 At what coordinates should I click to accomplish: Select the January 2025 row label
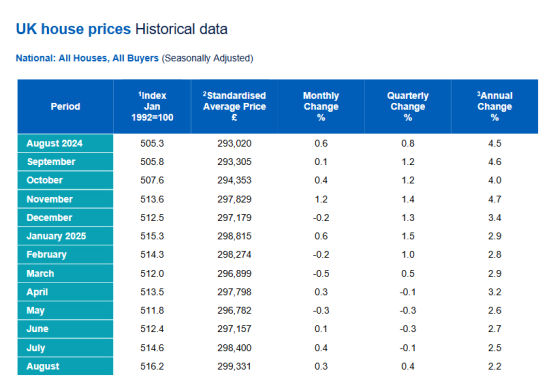pos(65,236)
